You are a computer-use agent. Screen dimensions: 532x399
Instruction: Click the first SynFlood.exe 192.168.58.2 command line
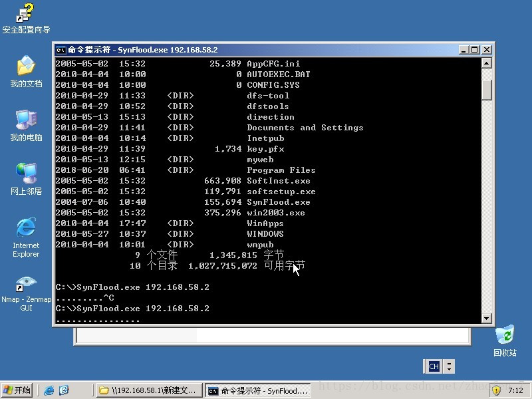pyautogui.click(x=132, y=287)
